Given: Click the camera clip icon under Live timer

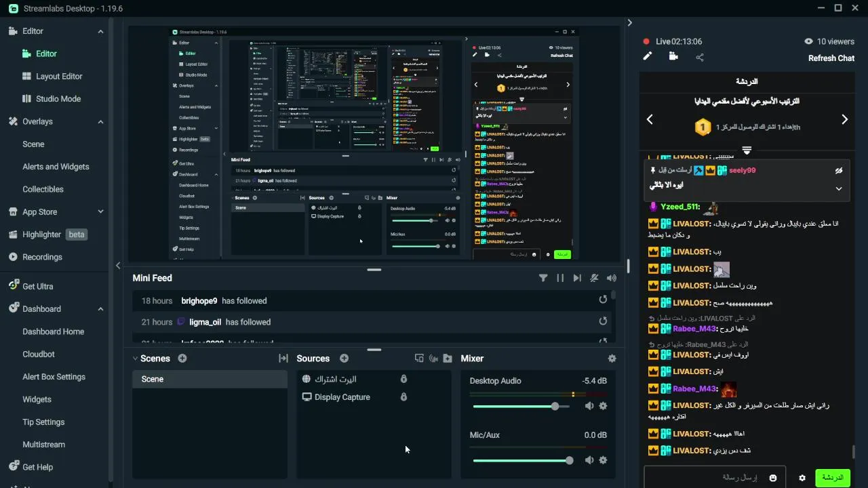Looking at the screenshot, I should [673, 56].
